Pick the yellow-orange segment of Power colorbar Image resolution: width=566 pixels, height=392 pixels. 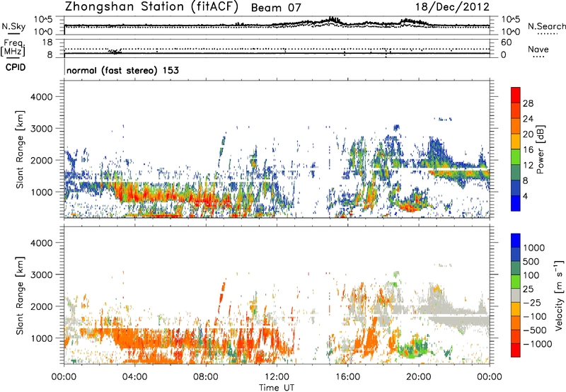coord(516,142)
